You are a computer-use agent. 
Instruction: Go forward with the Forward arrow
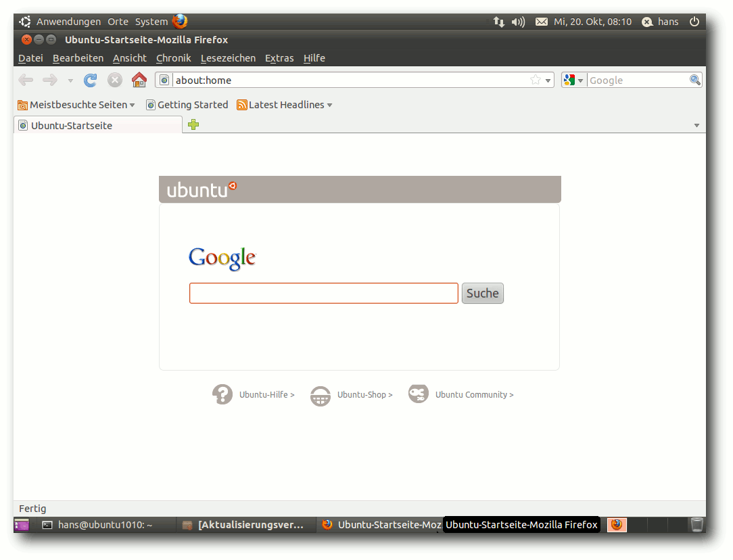coord(50,80)
